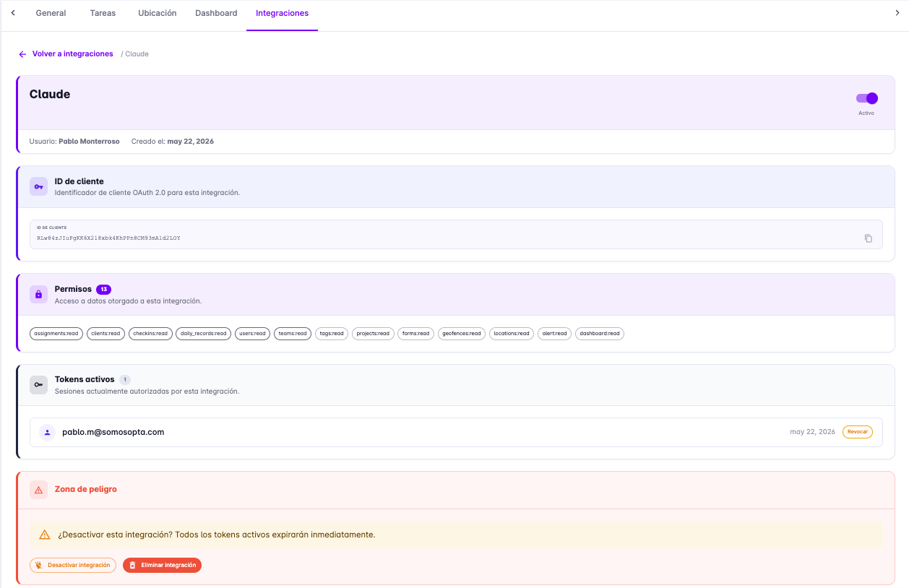The width and height of the screenshot is (909, 588).
Task: Click the alert triangle in the deactivation warning
Action: point(45,535)
